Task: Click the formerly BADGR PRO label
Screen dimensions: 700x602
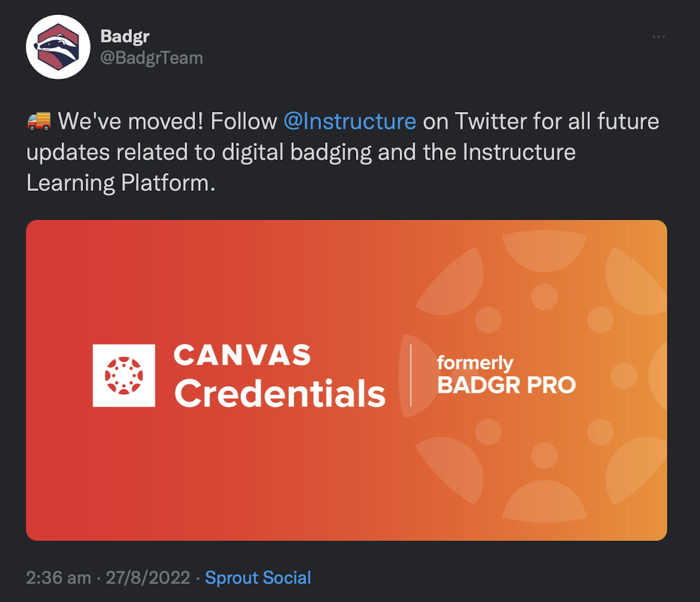Action: pos(506,374)
